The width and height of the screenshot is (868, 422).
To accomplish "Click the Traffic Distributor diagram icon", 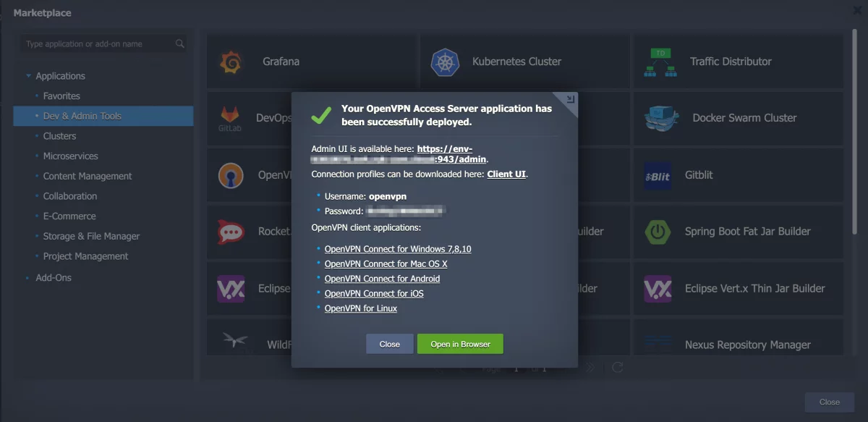I will pyautogui.click(x=659, y=62).
